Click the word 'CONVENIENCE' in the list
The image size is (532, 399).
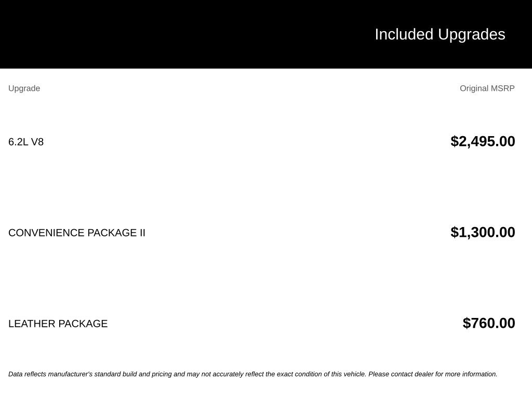click(x=46, y=233)
